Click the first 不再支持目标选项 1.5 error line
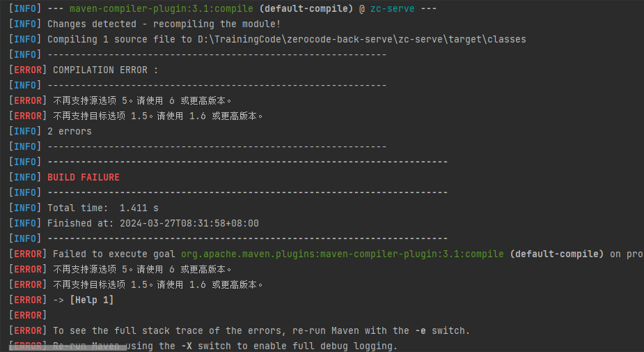The image size is (644, 352). pos(158,116)
